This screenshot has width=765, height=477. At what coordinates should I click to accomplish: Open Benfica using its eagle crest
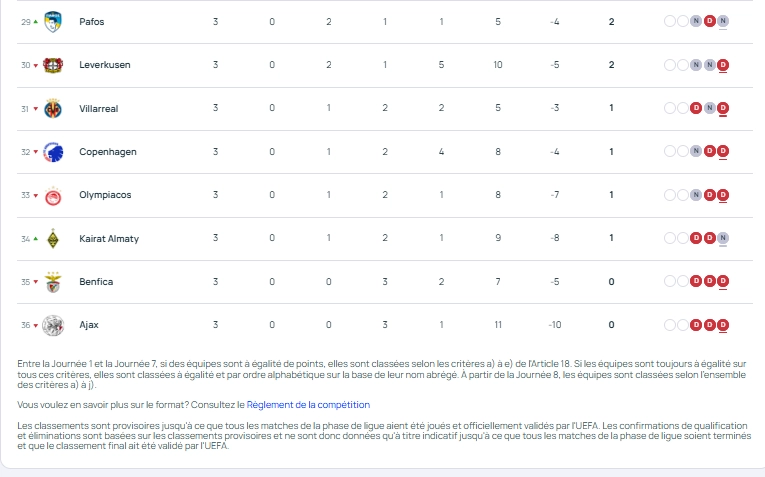[53, 282]
